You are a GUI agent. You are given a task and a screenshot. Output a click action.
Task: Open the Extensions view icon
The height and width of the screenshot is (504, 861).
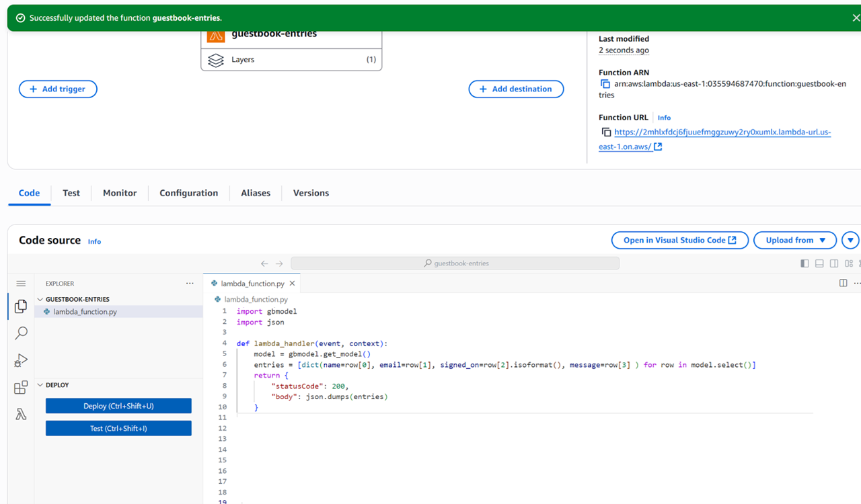(x=21, y=388)
